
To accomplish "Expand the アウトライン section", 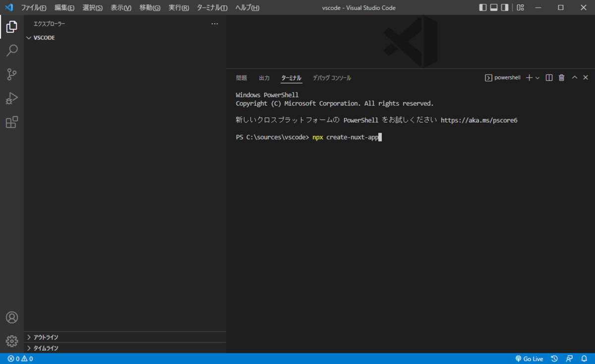I will tap(125, 337).
